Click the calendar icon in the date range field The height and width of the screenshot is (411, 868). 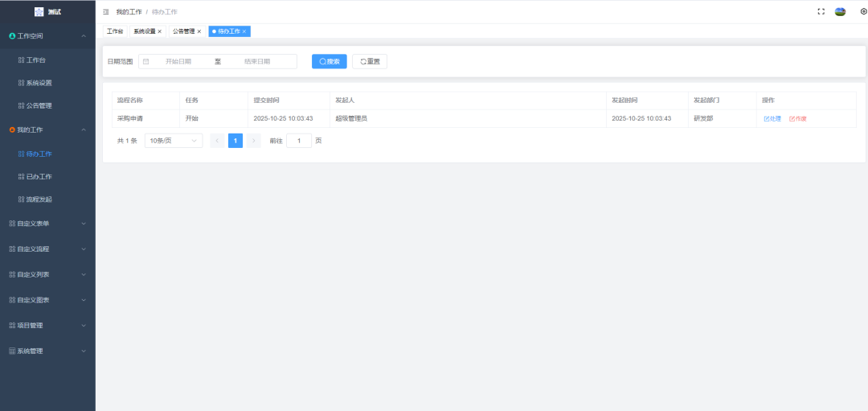[146, 61]
